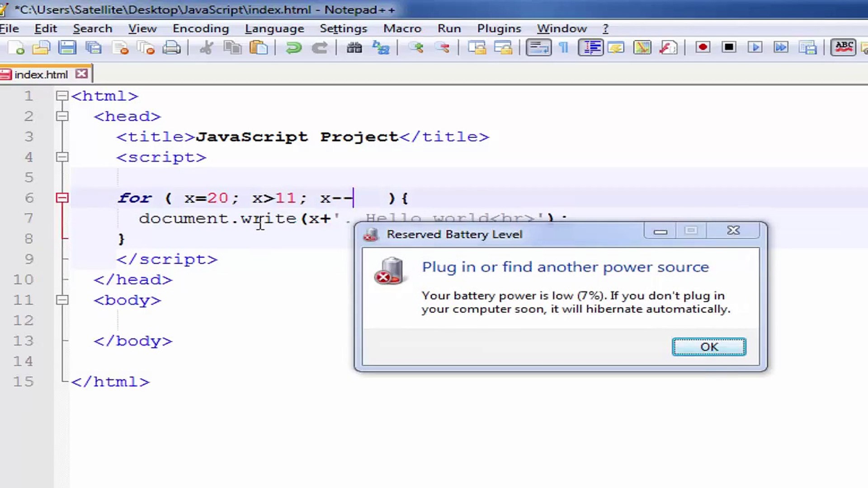The image size is (868, 488).
Task: Click line number 12 in the margin
Action: (x=23, y=321)
